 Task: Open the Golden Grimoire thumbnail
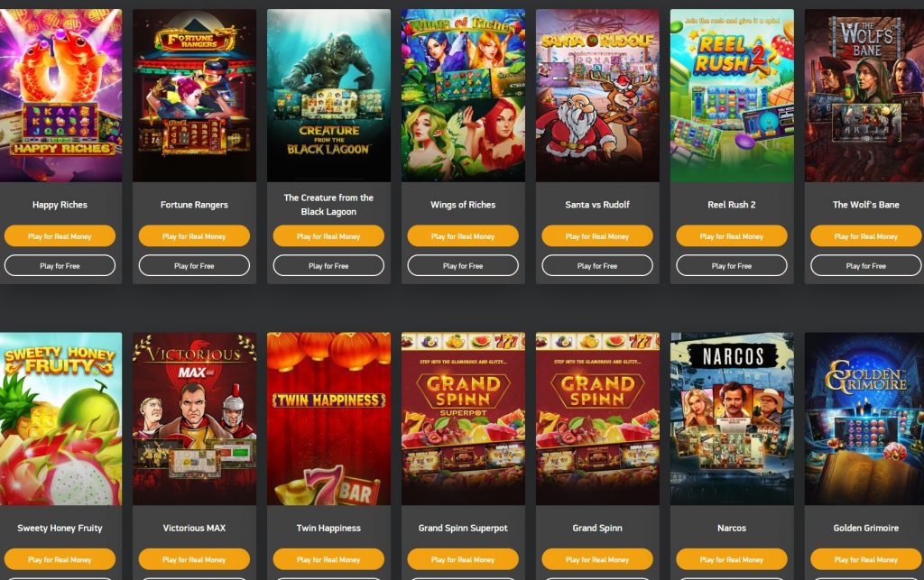pos(864,419)
